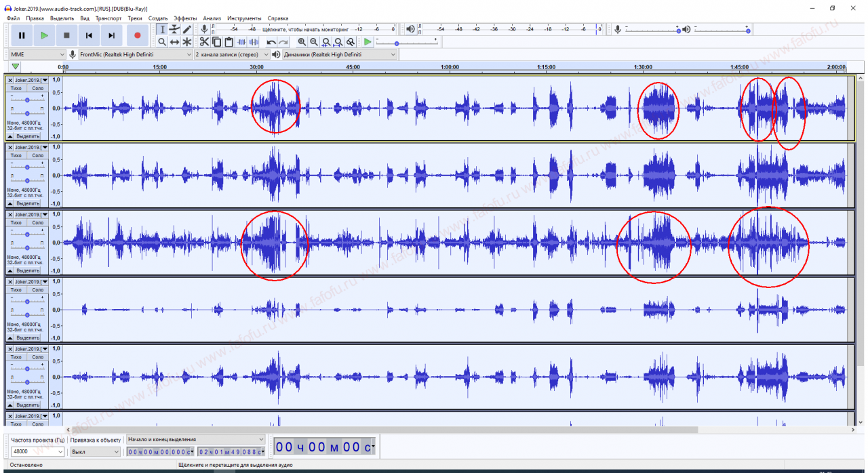Click the Stop transport button
Viewport: 868px width, 473px height.
(66, 35)
